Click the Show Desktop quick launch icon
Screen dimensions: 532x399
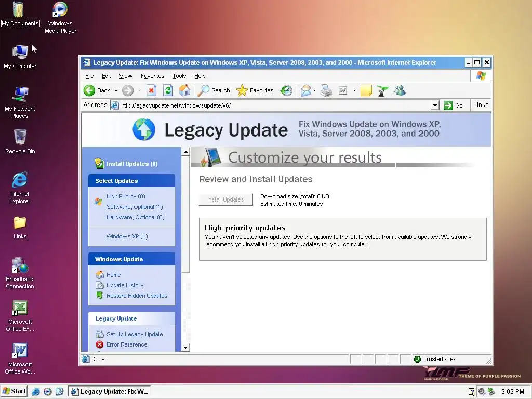coord(59,392)
